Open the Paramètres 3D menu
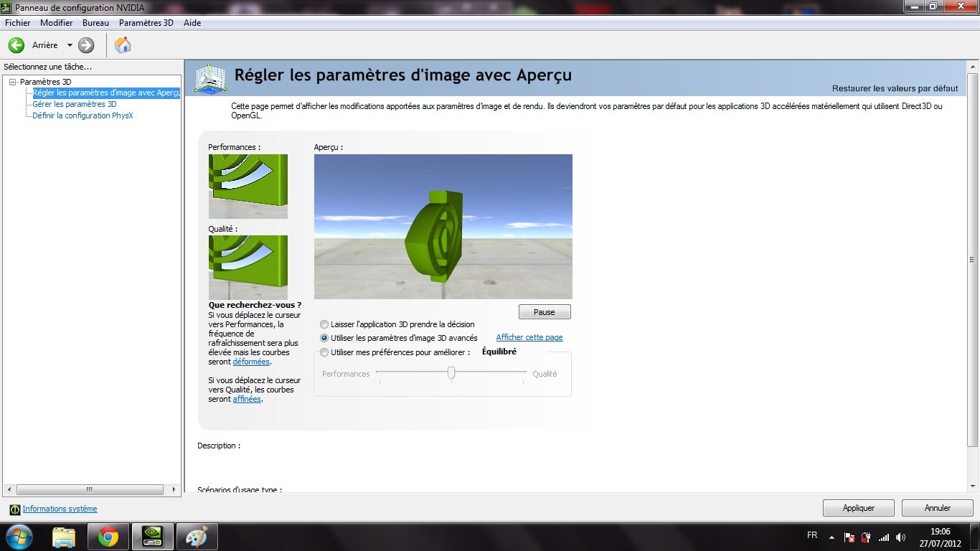This screenshot has height=551, width=980. (146, 23)
